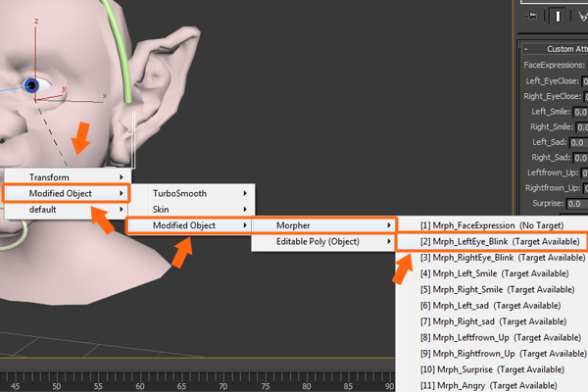Click the blue eye of the head model

coord(32,85)
